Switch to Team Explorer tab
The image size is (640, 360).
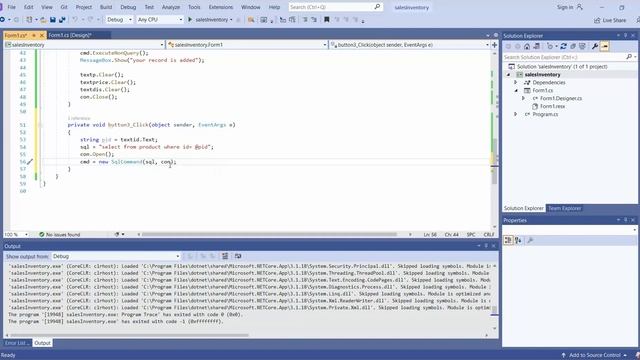[564, 208]
